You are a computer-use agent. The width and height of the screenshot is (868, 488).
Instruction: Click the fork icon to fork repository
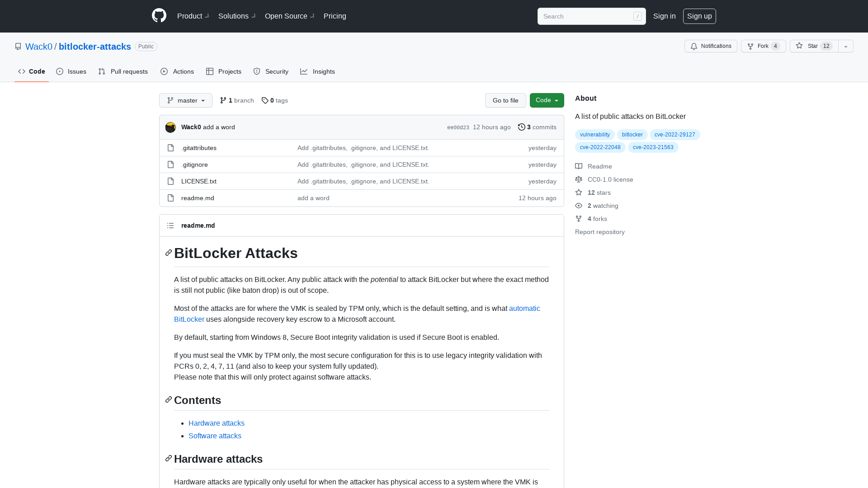tap(750, 46)
